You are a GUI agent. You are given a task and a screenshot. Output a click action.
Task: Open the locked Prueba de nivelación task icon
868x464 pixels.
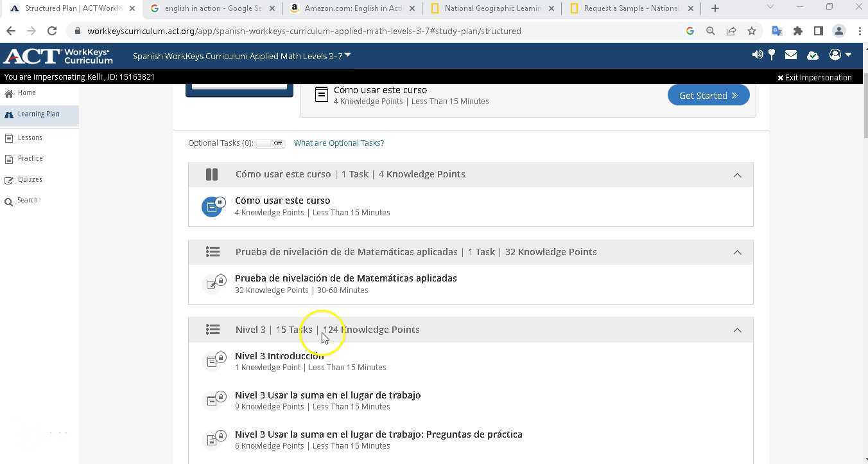[x=215, y=283]
